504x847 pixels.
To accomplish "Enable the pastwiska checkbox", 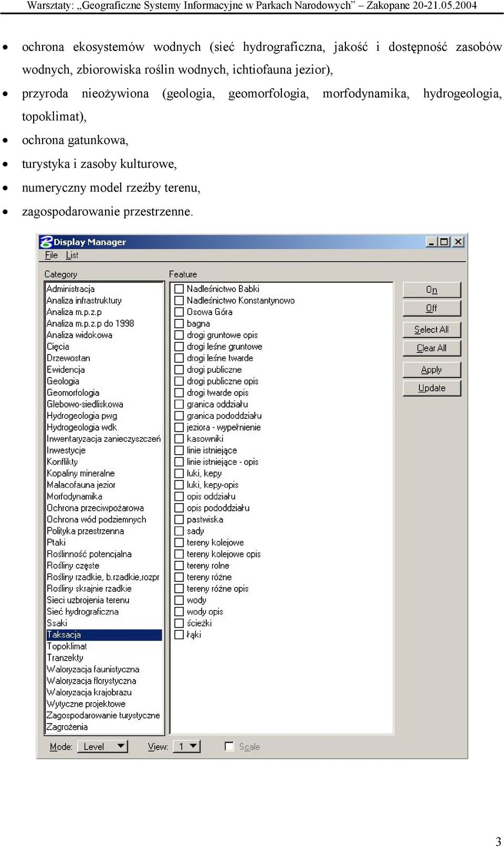I will (179, 520).
